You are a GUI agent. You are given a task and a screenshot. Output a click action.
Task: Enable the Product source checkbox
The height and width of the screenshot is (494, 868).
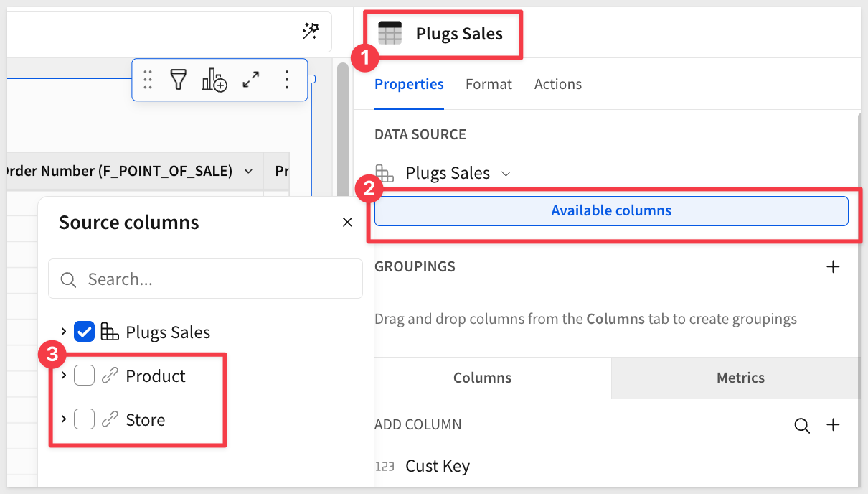85,376
